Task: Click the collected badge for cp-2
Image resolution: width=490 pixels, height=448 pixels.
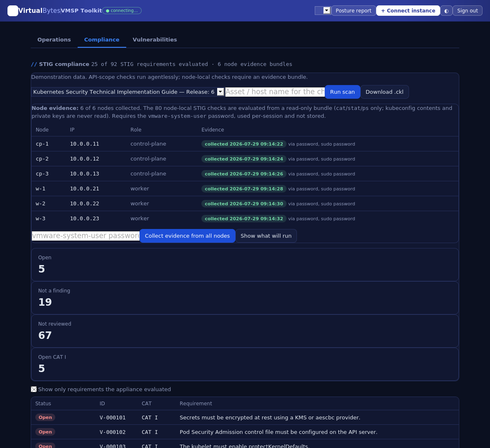Action: click(x=244, y=159)
